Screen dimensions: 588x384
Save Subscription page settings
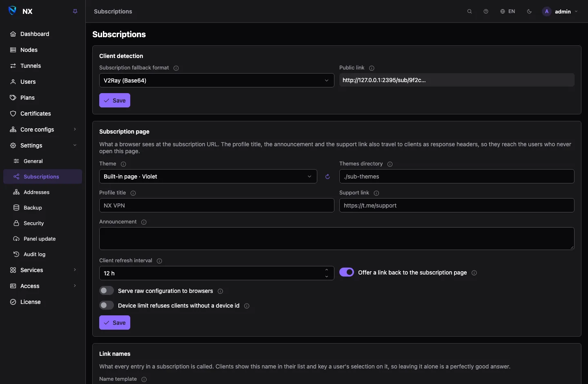tap(115, 323)
